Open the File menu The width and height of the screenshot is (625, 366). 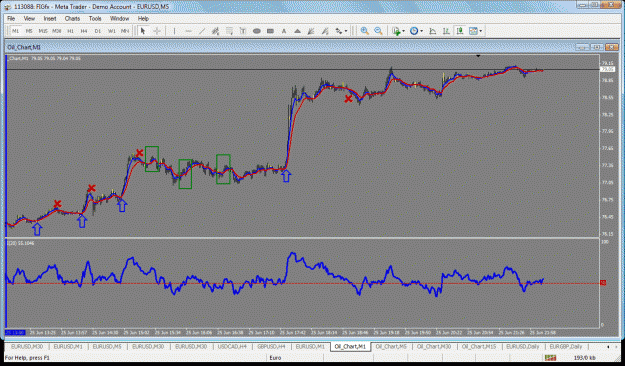click(x=11, y=18)
